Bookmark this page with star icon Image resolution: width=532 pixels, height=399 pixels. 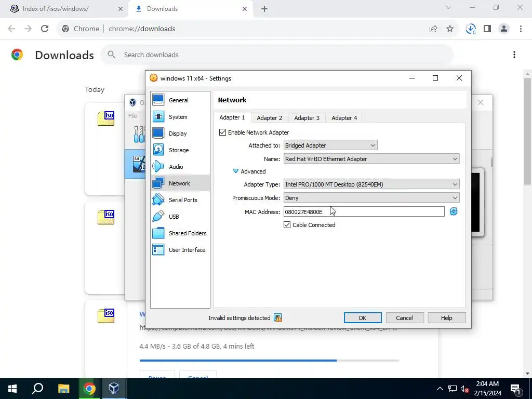450,29
